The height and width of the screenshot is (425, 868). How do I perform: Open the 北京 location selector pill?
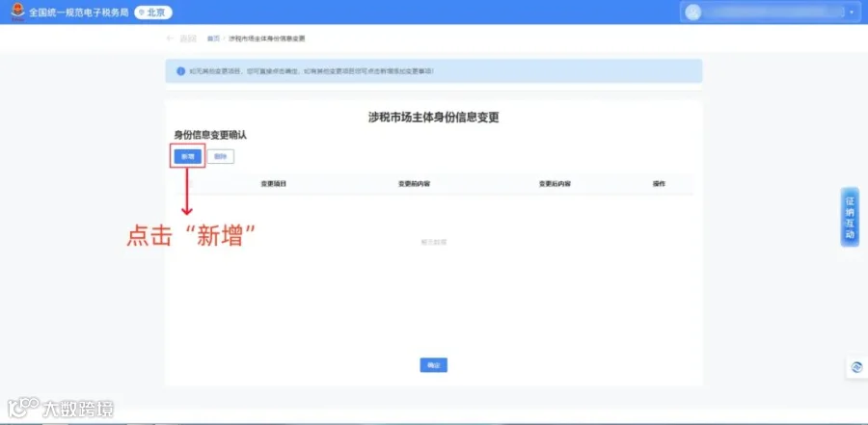[152, 13]
